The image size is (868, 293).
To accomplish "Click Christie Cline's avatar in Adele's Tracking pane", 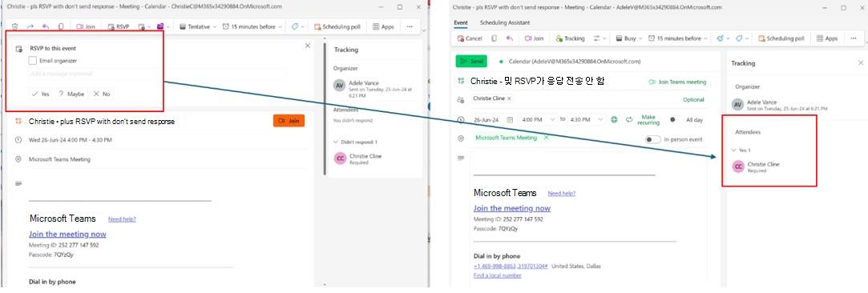I will 738,167.
